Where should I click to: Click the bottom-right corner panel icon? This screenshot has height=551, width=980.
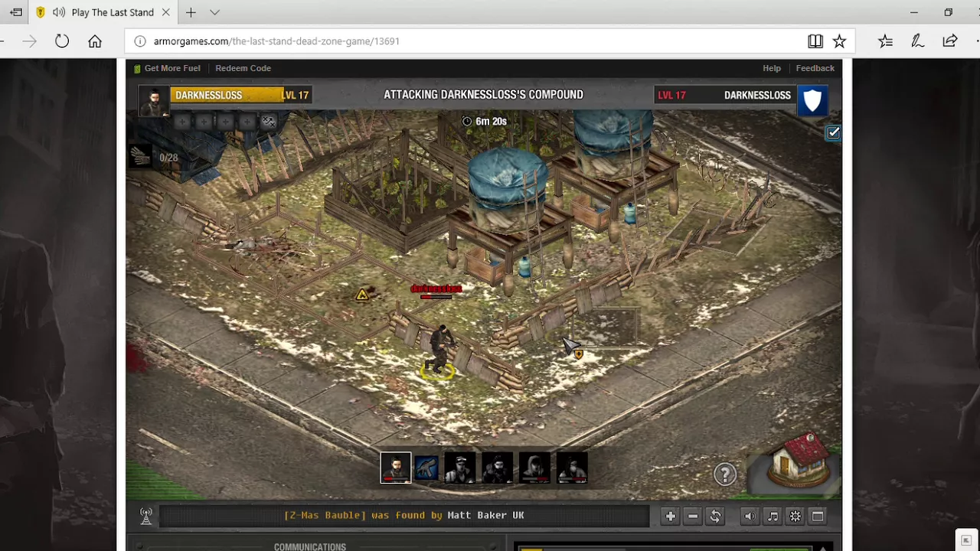(966, 540)
